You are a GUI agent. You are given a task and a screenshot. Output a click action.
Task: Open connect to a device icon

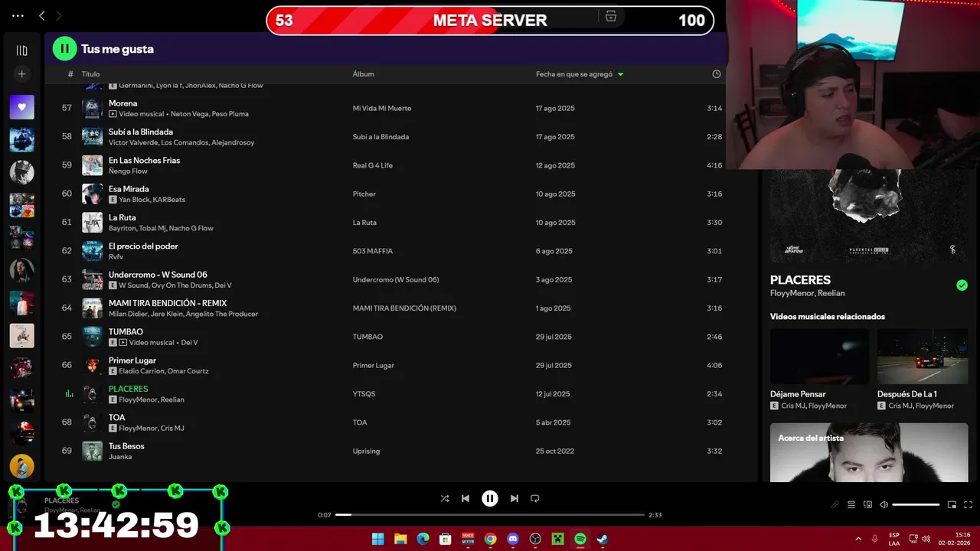[x=867, y=504]
